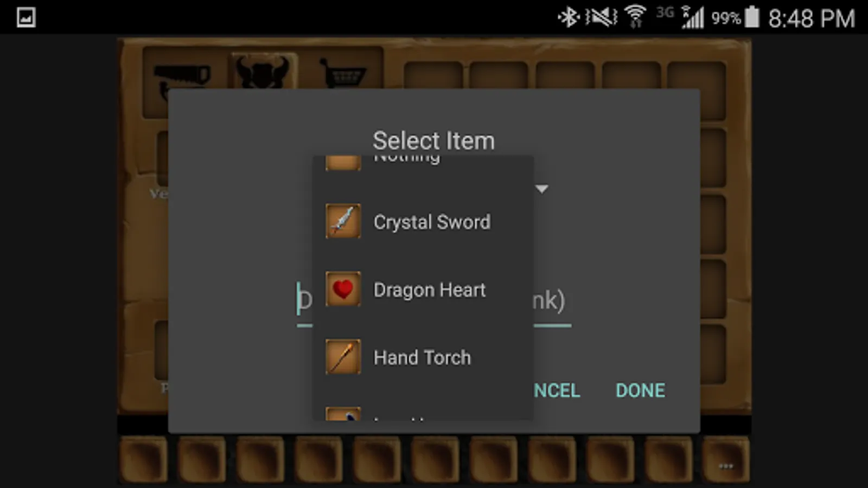868x488 pixels.
Task: Open the hotbar more options slot
Action: (726, 460)
